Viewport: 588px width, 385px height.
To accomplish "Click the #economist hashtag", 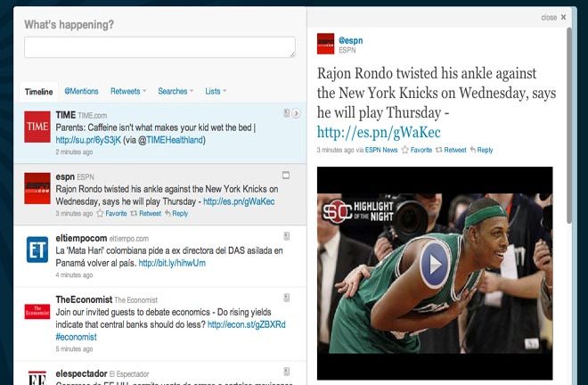I will click(x=76, y=337).
